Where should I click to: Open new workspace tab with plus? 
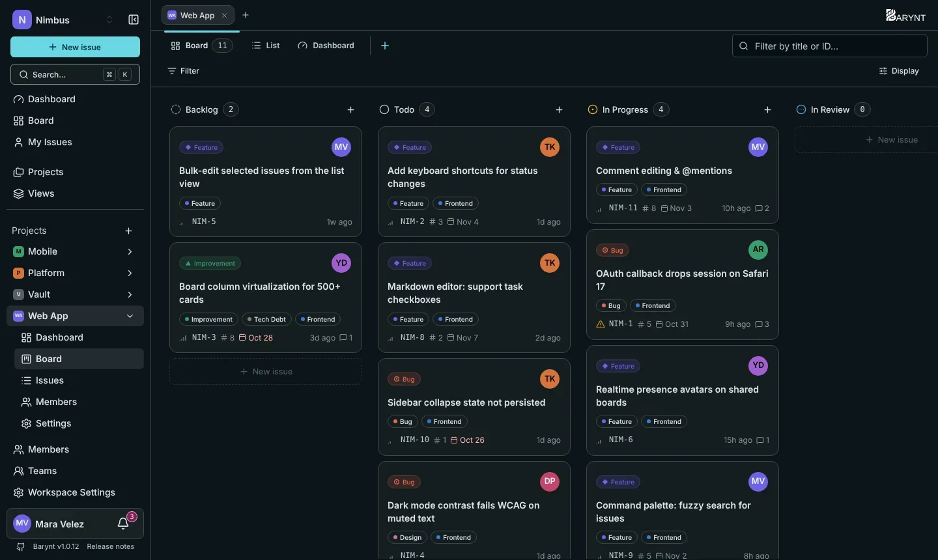point(246,15)
